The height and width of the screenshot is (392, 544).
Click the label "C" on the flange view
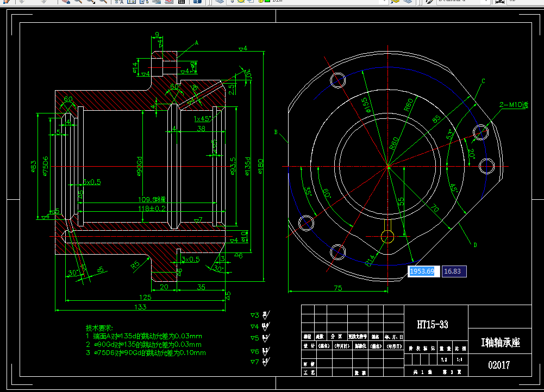pos(483,81)
